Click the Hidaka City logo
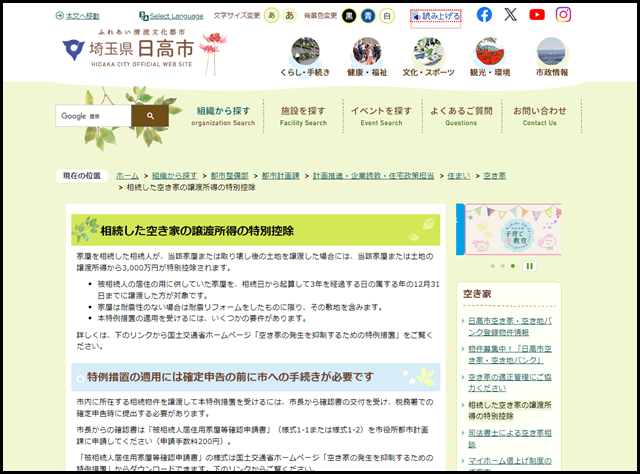 click(x=128, y=49)
